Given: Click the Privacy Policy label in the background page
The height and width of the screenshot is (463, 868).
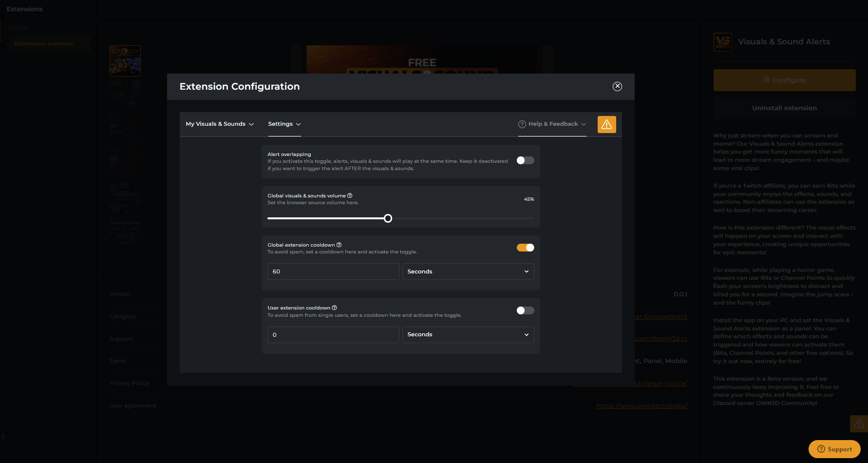Looking at the screenshot, I should pyautogui.click(x=129, y=383).
